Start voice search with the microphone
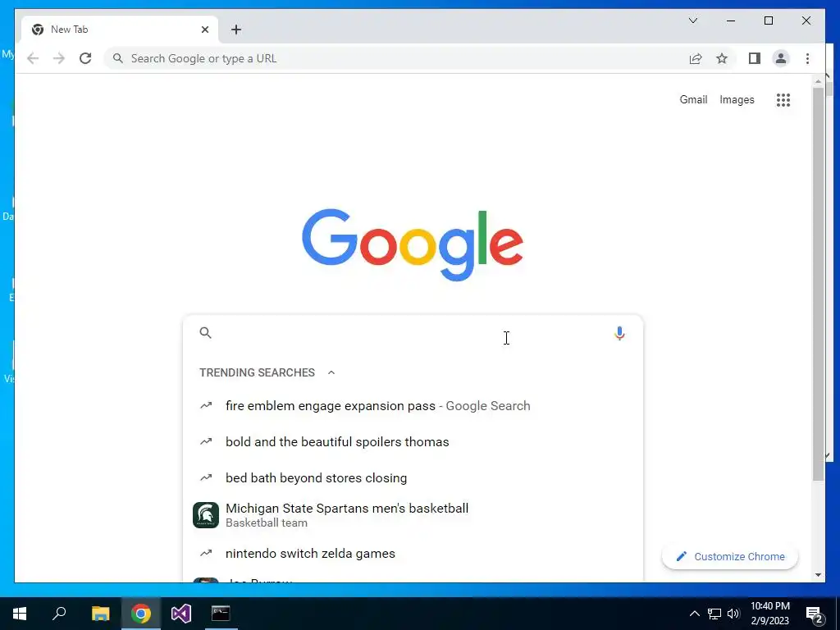Viewport: 840px width, 630px height. 619,333
